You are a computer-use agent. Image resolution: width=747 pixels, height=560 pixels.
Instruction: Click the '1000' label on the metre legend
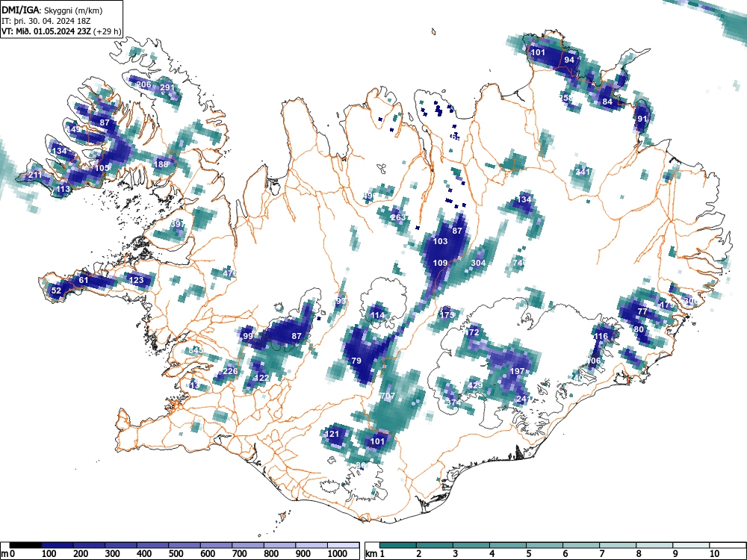pyautogui.click(x=338, y=554)
